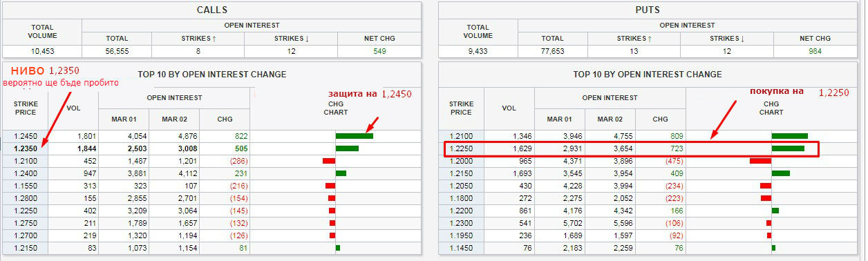The width and height of the screenshot is (868, 261).
Task: Click the Calls volume cell 1,844
Action: point(84,148)
